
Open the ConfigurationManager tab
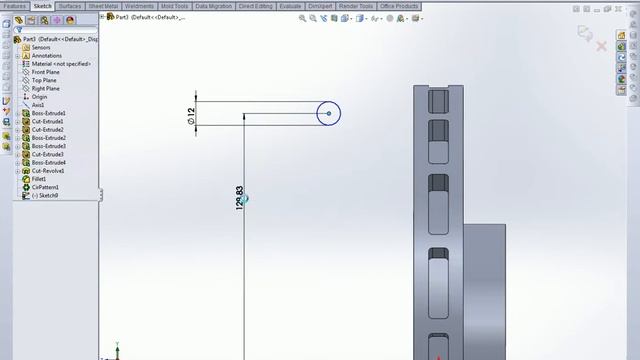tap(44, 20)
